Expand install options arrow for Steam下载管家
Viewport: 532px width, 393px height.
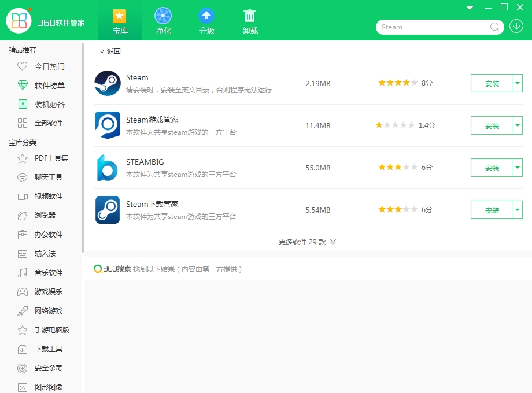tap(518, 210)
